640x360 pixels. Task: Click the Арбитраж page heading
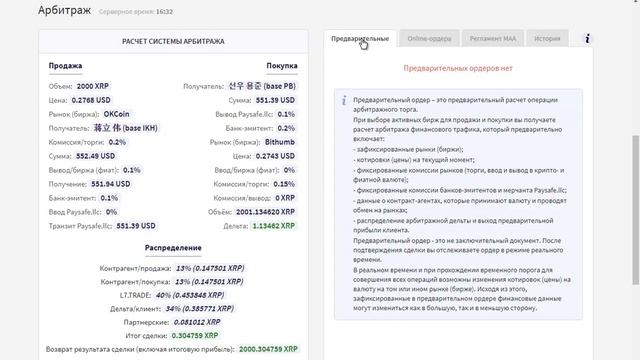[x=64, y=10]
